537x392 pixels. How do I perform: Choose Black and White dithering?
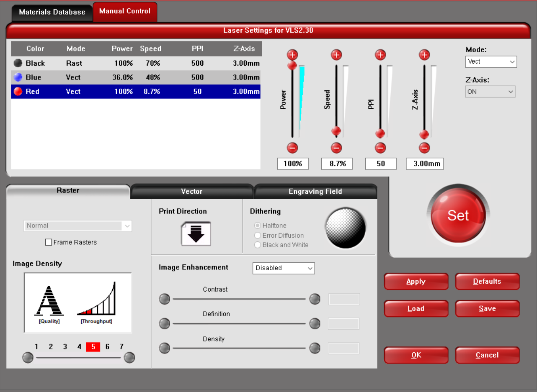[281, 245]
